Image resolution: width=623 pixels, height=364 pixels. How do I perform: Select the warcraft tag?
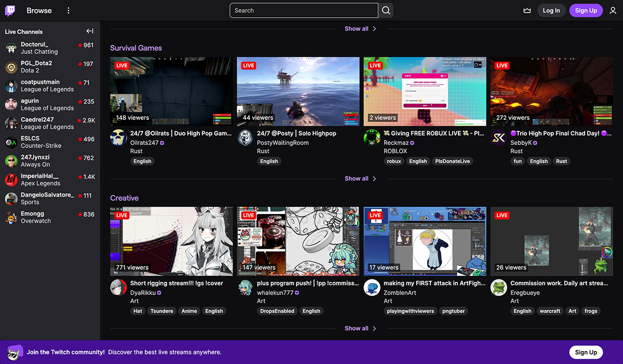(x=550, y=311)
